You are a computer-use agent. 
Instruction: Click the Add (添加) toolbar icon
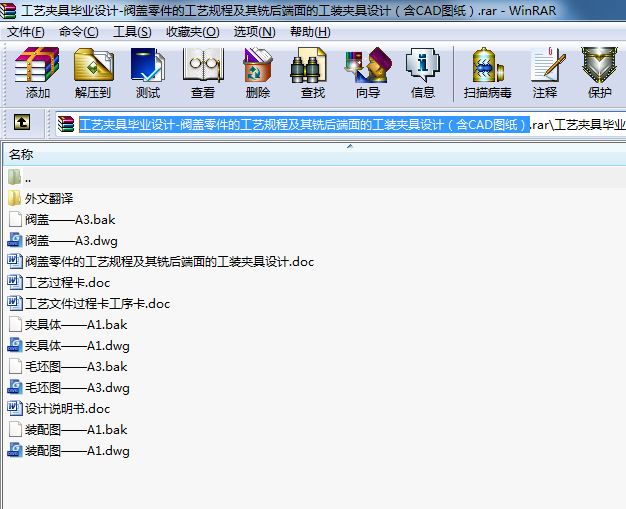click(38, 73)
